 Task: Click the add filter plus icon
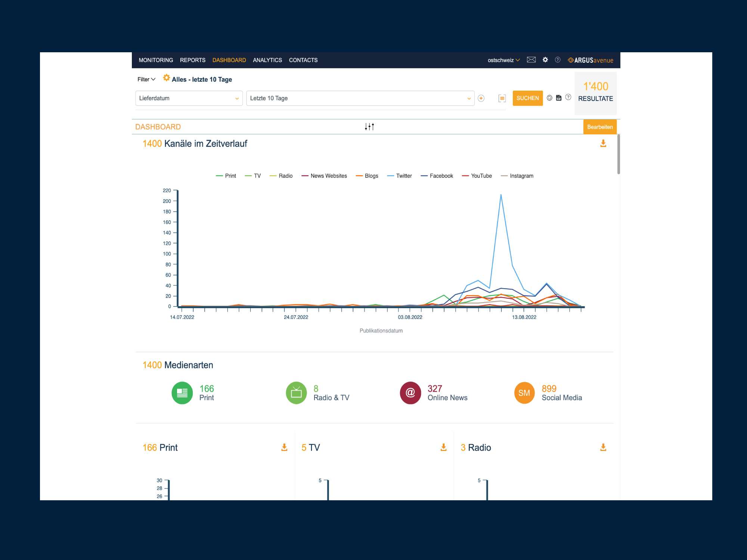(x=481, y=98)
